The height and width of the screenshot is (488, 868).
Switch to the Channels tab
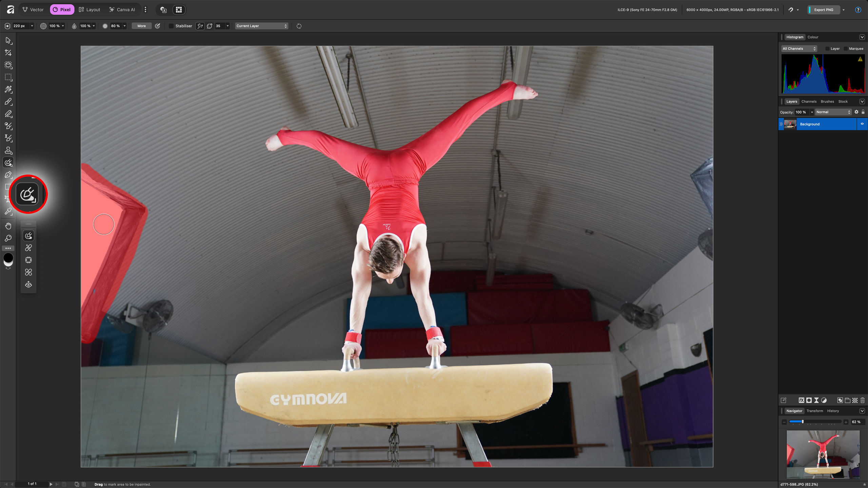click(x=809, y=102)
